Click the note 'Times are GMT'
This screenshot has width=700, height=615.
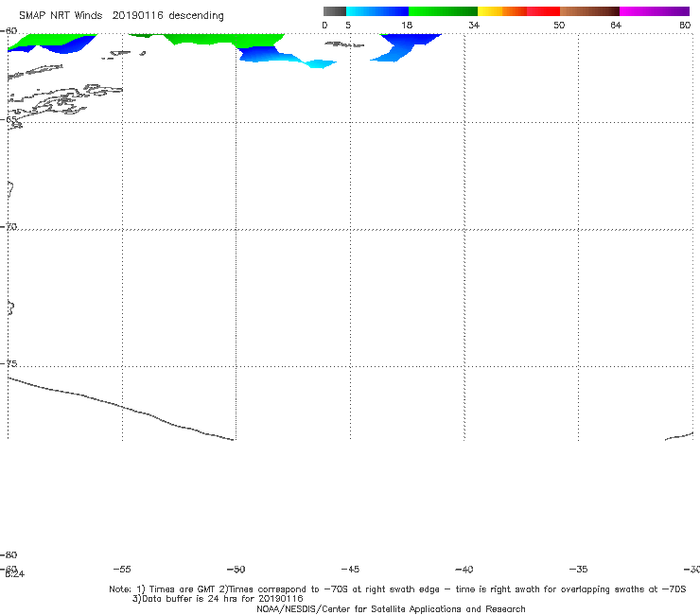point(183,589)
